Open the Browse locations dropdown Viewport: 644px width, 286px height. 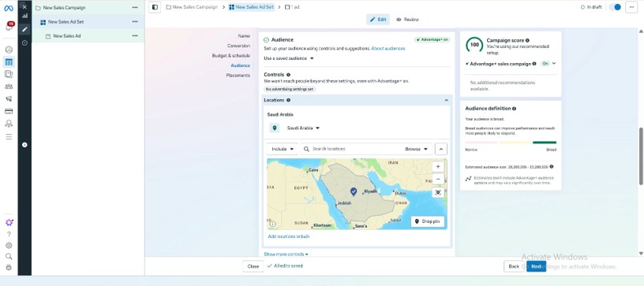coord(417,149)
